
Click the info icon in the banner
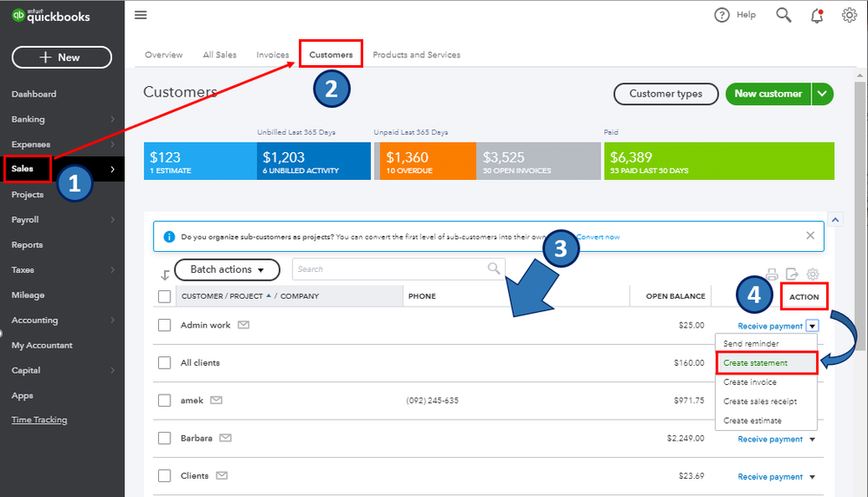169,237
